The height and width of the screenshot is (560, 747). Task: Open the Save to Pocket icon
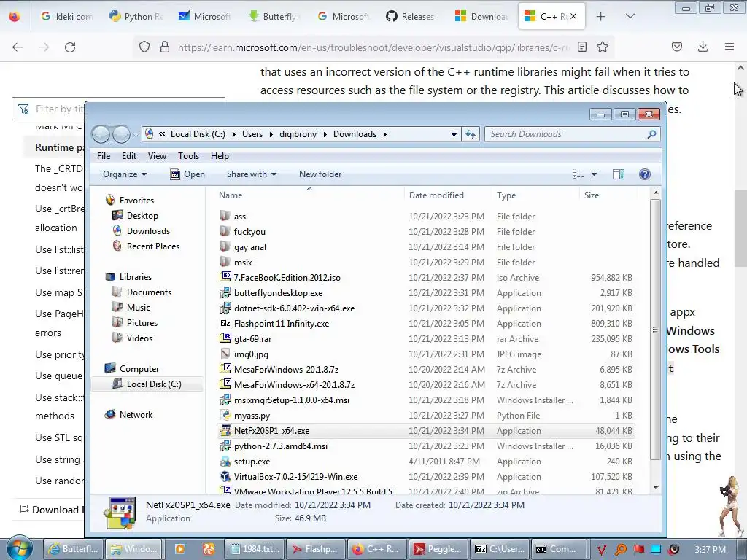pos(676,47)
